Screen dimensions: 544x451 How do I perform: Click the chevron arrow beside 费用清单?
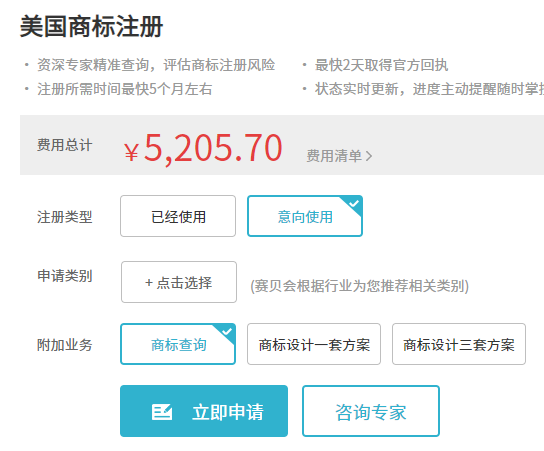[368, 156]
